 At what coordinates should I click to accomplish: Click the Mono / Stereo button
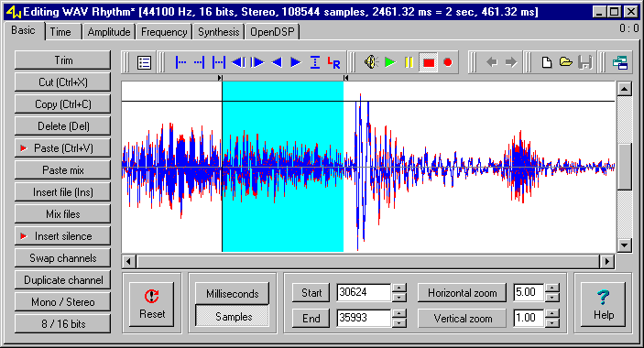[x=63, y=301]
